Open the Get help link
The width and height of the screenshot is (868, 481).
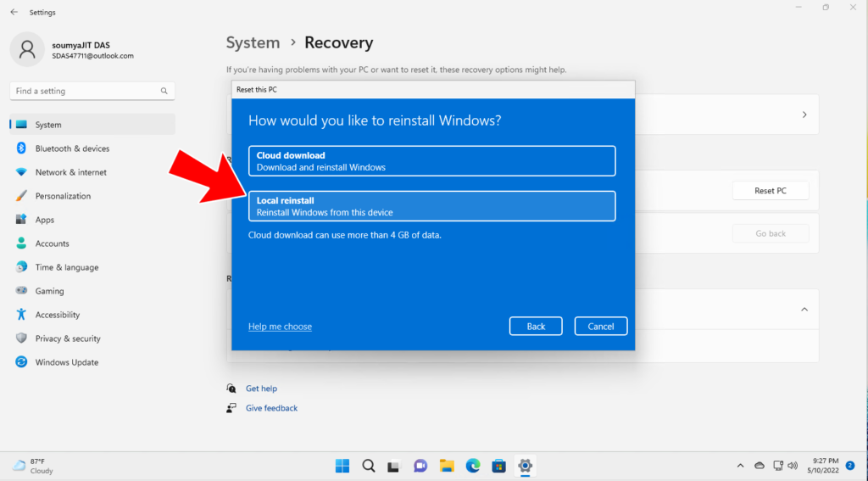pos(261,389)
